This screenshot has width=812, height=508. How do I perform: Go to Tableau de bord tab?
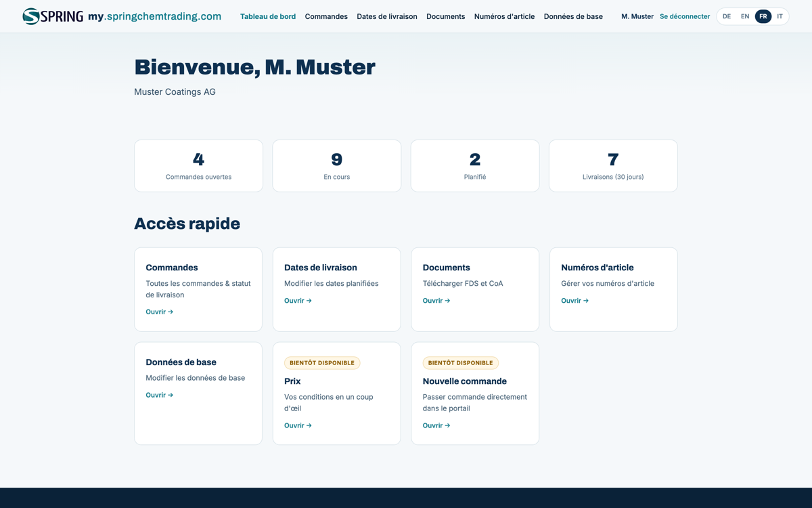[x=268, y=16]
